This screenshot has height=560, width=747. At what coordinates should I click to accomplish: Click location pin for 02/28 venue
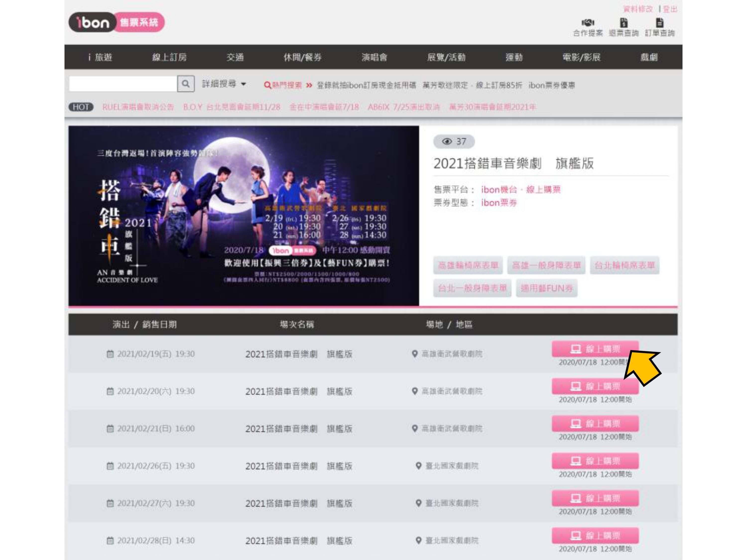[x=418, y=540]
